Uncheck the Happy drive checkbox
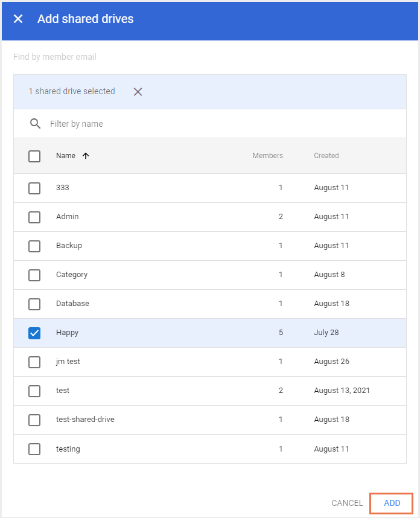The width and height of the screenshot is (420, 518). click(34, 333)
